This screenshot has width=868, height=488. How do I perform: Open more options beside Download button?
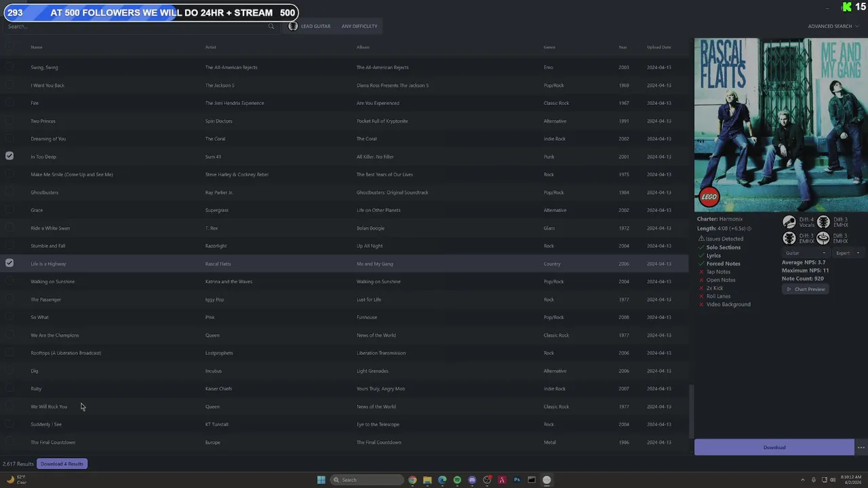click(861, 447)
